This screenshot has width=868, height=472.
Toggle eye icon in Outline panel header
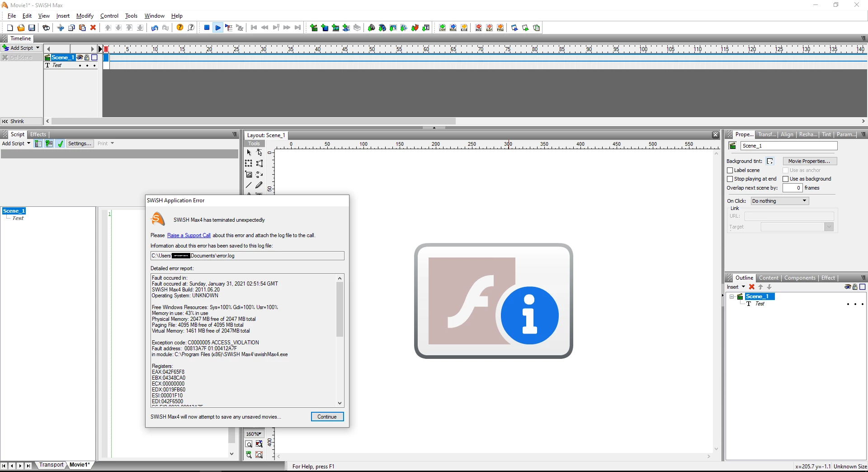(848, 287)
